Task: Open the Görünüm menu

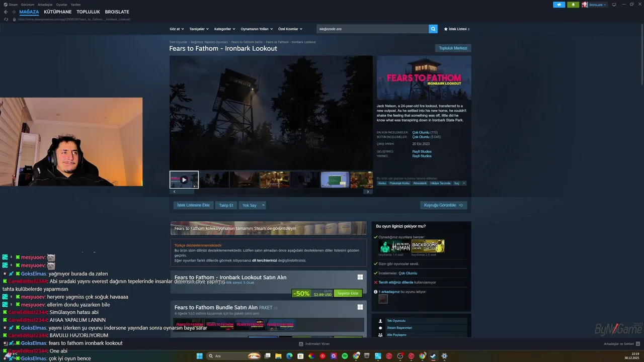Action: coord(28,5)
